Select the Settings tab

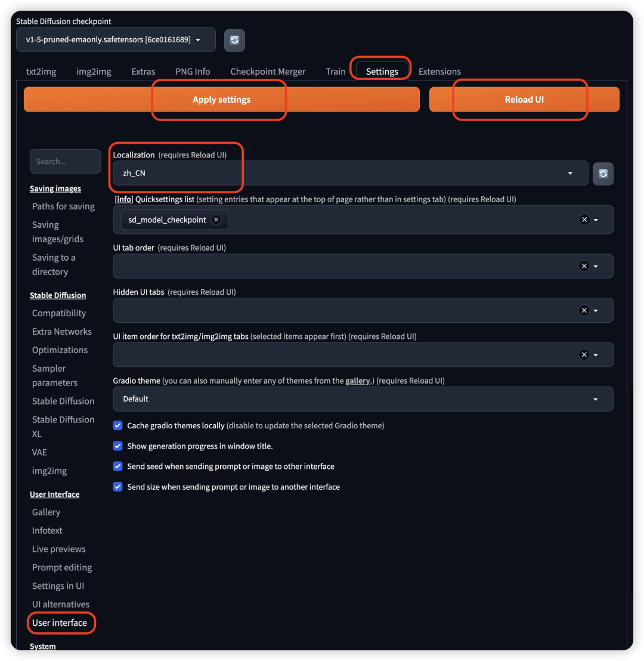click(382, 71)
